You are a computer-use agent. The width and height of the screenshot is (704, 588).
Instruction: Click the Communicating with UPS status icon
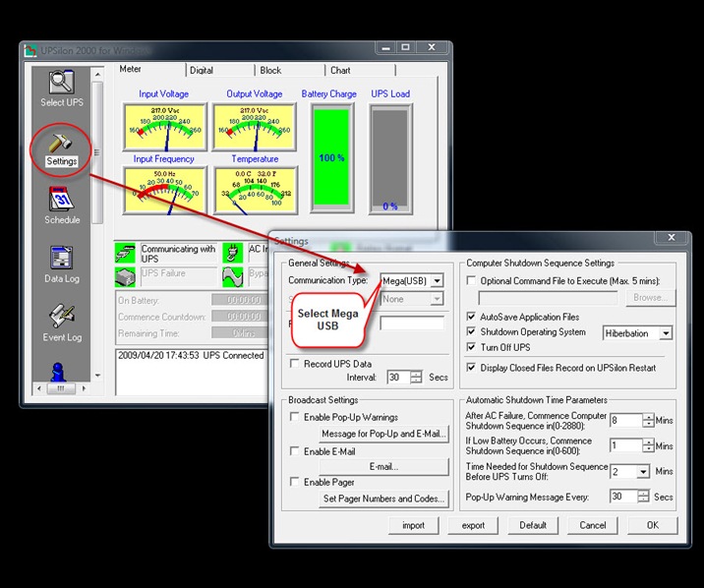(x=125, y=253)
